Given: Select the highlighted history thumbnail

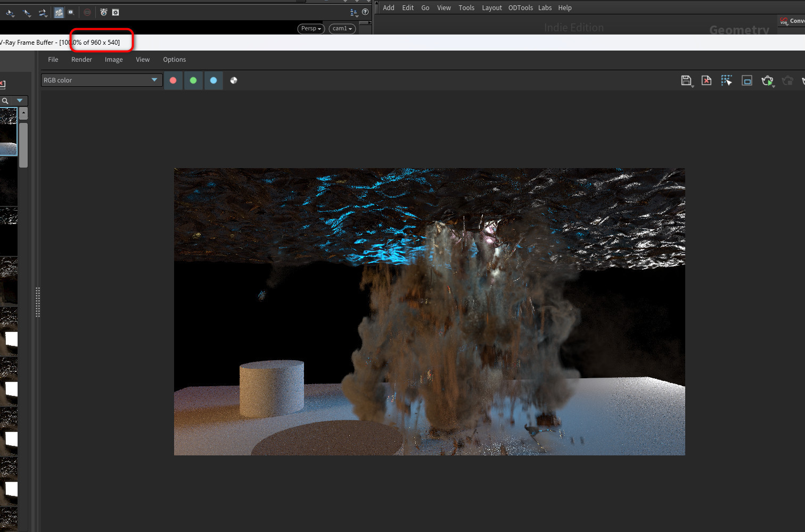Looking at the screenshot, I should pyautogui.click(x=9, y=132).
